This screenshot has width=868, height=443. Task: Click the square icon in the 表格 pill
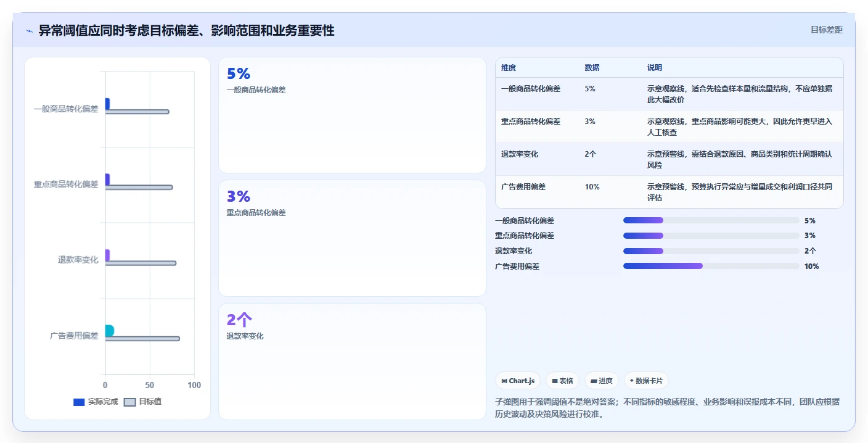pos(555,381)
